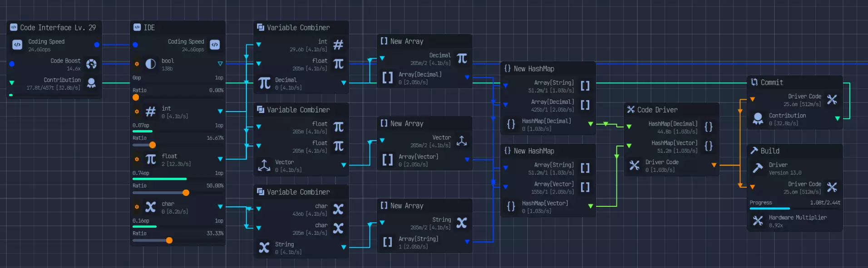Click the Hardware Multiplier icon in Build node
Viewport: 868px width, 268px height.
click(758, 220)
